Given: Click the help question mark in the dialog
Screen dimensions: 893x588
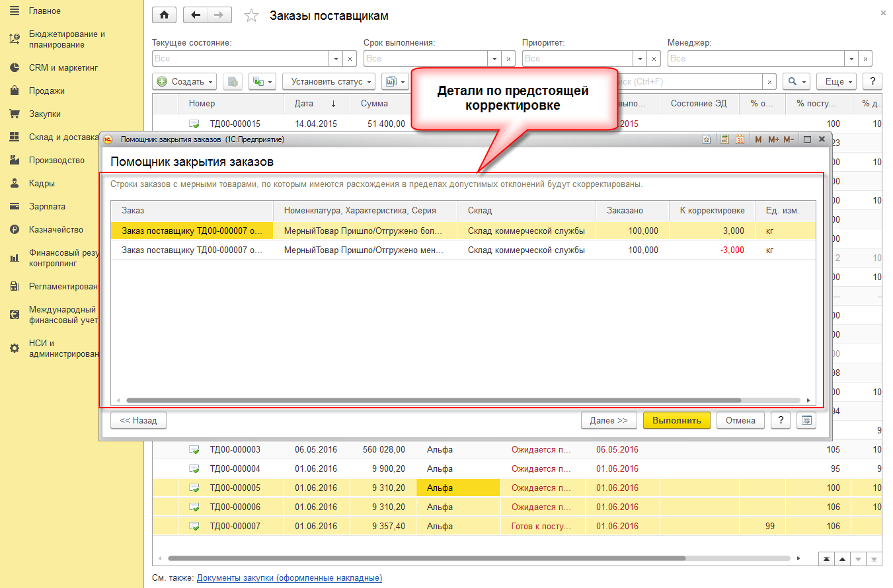Looking at the screenshot, I should pos(781,421).
